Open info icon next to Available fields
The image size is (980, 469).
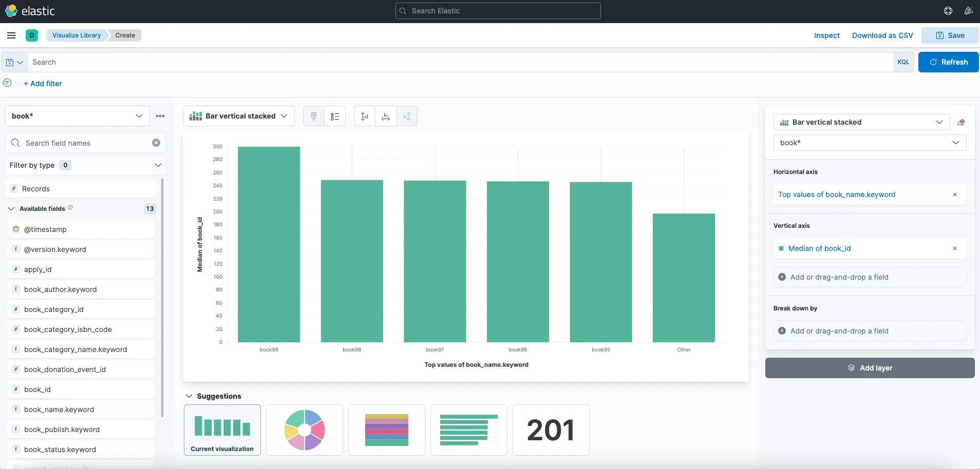70,208
